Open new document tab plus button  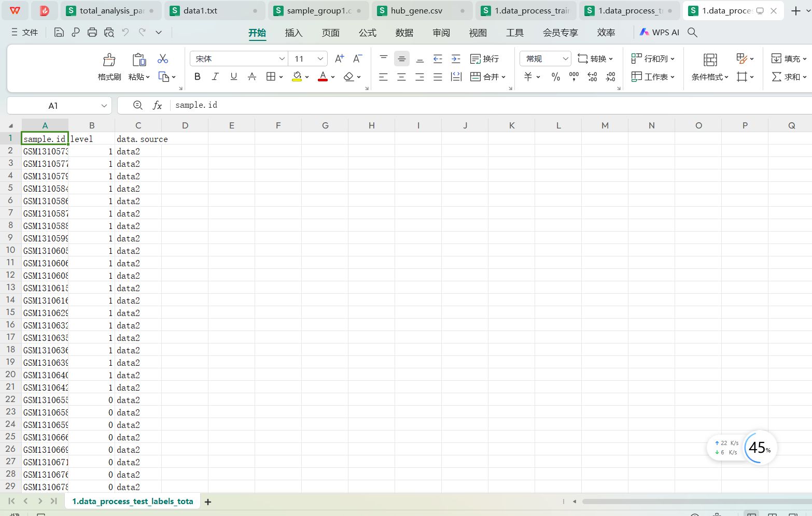pos(796,10)
